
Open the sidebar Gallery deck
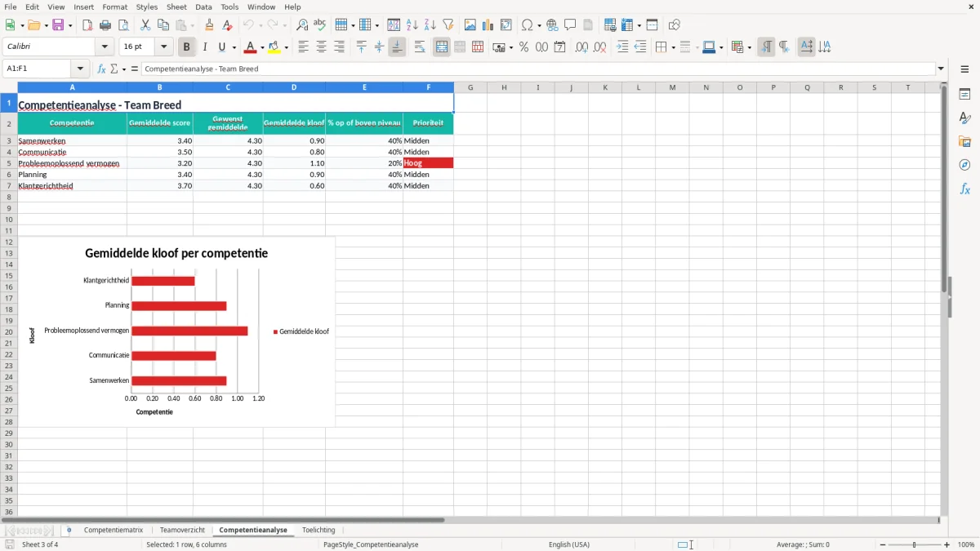tap(964, 142)
